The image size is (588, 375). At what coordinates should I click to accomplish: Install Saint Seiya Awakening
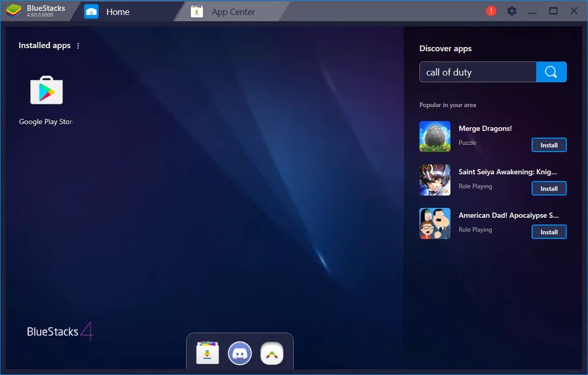click(x=549, y=189)
